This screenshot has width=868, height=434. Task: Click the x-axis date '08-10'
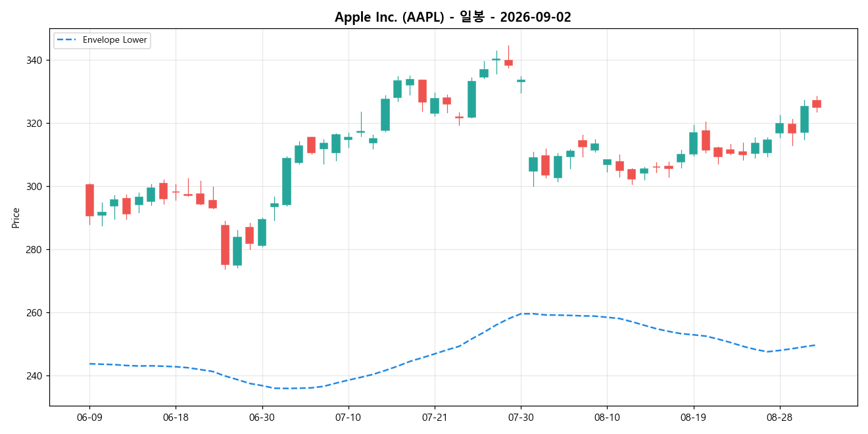pyautogui.click(x=607, y=418)
